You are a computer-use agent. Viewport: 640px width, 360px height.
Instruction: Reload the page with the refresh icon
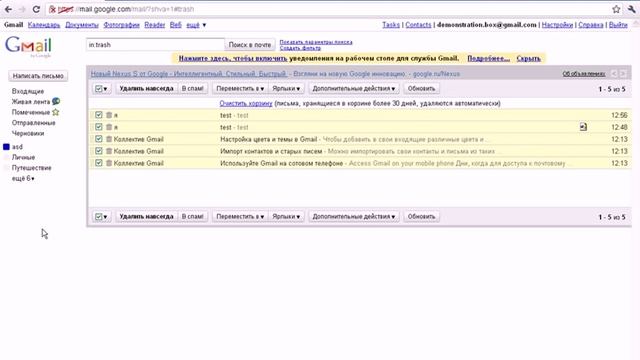(x=36, y=9)
